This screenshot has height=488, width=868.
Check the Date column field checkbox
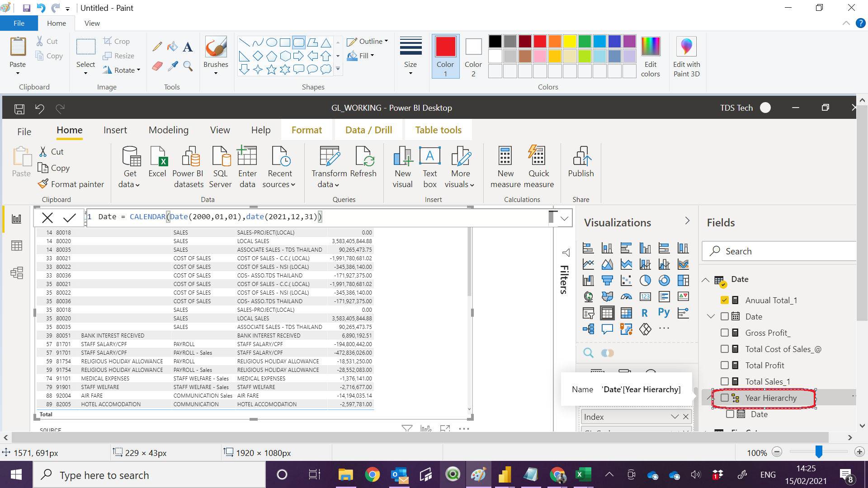725,316
